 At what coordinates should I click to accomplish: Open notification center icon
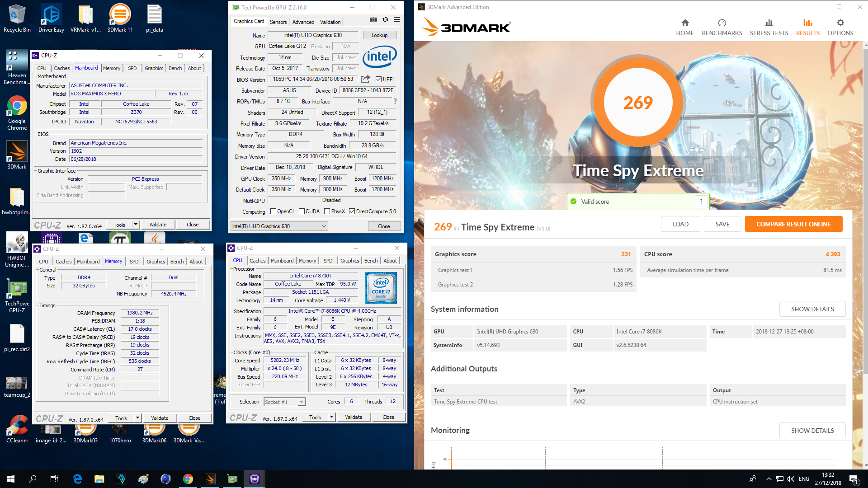[854, 479]
